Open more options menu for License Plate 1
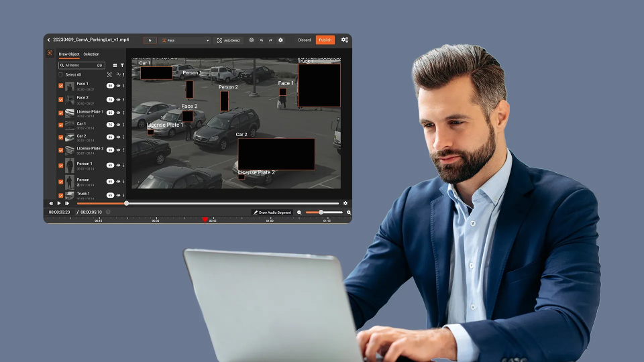Viewport: 644px width, 362px height. pyautogui.click(x=123, y=113)
